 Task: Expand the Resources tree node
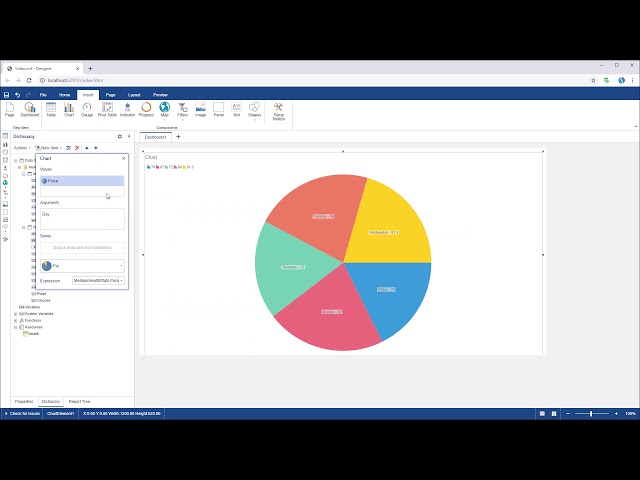[x=16, y=327]
